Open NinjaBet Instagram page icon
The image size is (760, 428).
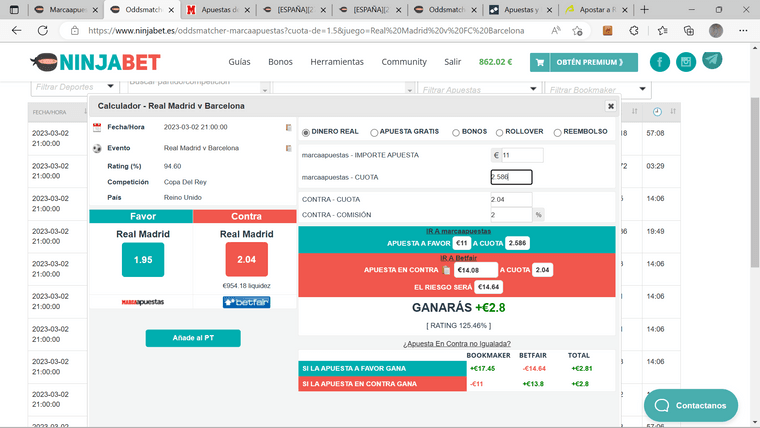tap(686, 62)
